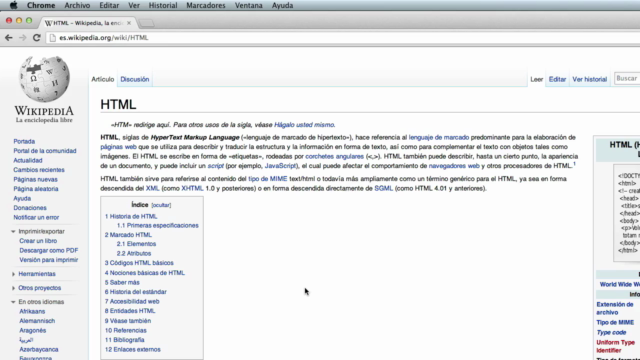Select the Leer tab
This screenshot has height=360, width=640.
tap(536, 79)
